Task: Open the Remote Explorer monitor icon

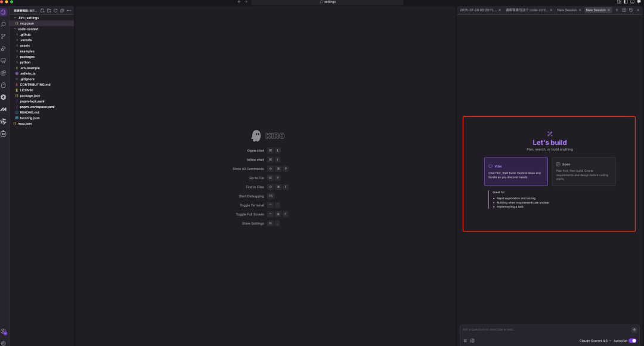Action: click(4, 61)
